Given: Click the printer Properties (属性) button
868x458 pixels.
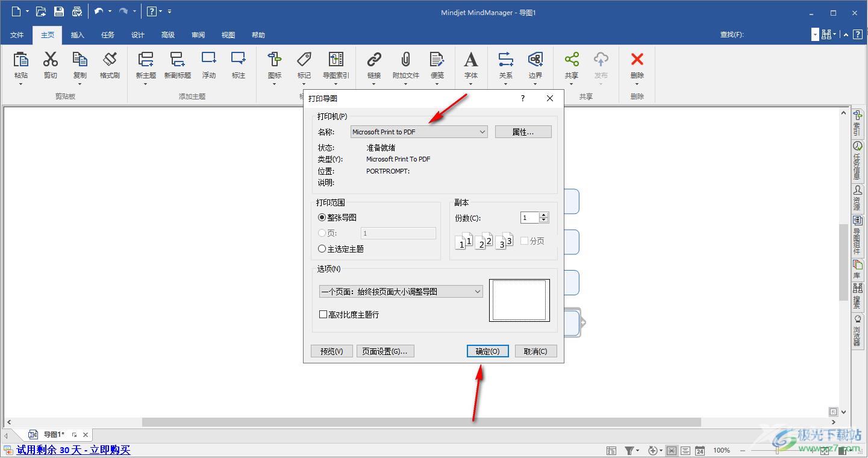Looking at the screenshot, I should 523,132.
